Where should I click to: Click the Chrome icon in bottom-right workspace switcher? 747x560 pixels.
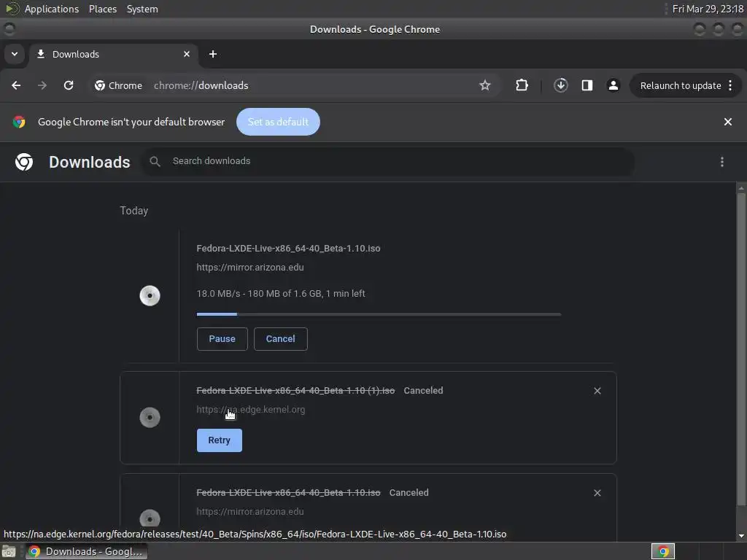(x=663, y=551)
